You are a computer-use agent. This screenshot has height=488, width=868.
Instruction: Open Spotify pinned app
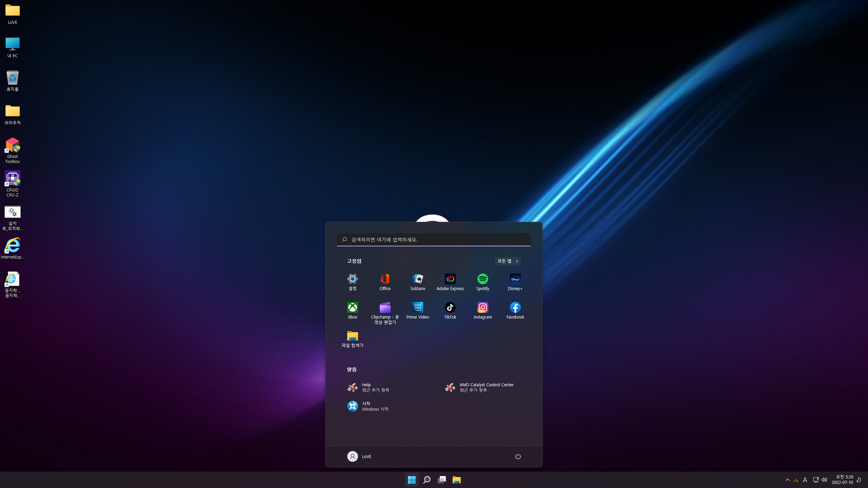click(x=482, y=282)
